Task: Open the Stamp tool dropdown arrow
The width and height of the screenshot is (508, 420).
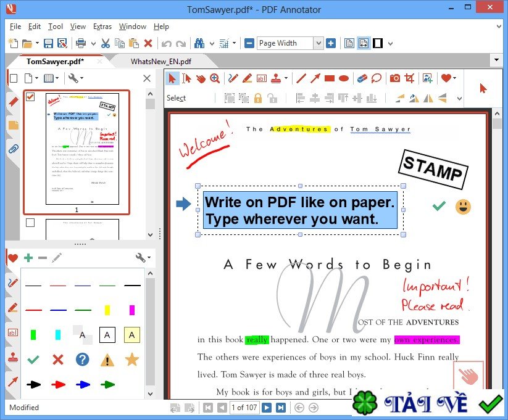Action: (286, 78)
